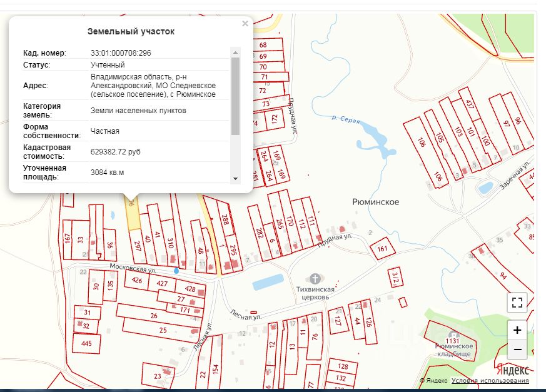Select parcel 25 on the map
Image resolution: width=546 pixels, height=392 pixels.
(x=163, y=329)
